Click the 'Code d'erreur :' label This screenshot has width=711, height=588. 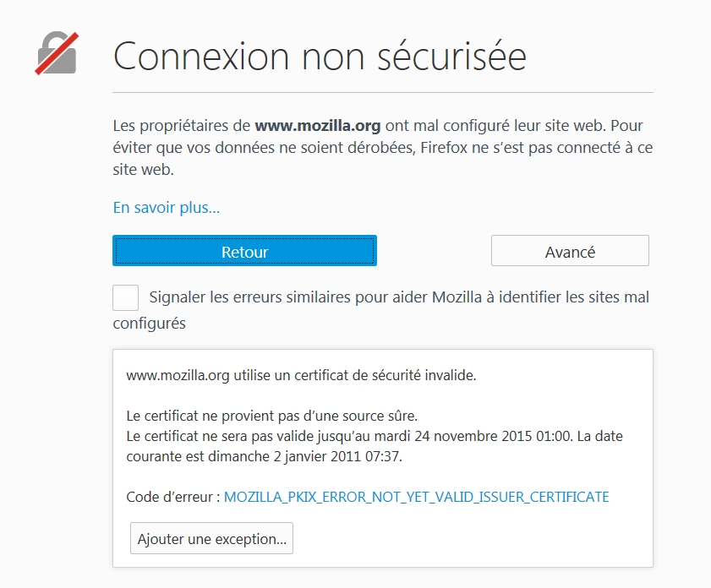click(x=173, y=497)
